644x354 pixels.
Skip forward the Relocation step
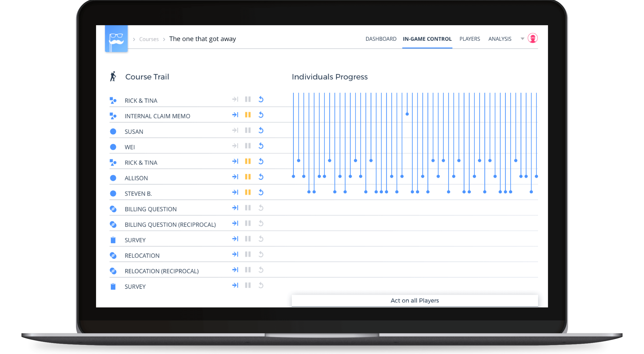coord(235,254)
